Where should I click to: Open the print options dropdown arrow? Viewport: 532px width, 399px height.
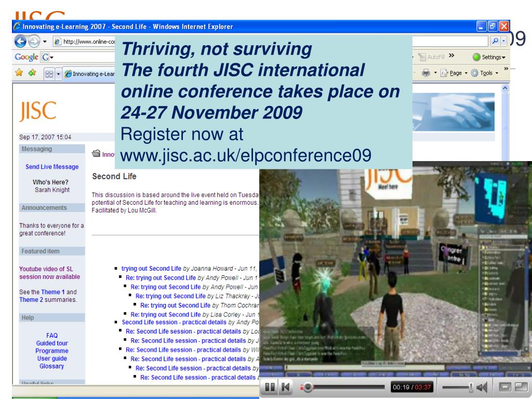[x=435, y=73]
